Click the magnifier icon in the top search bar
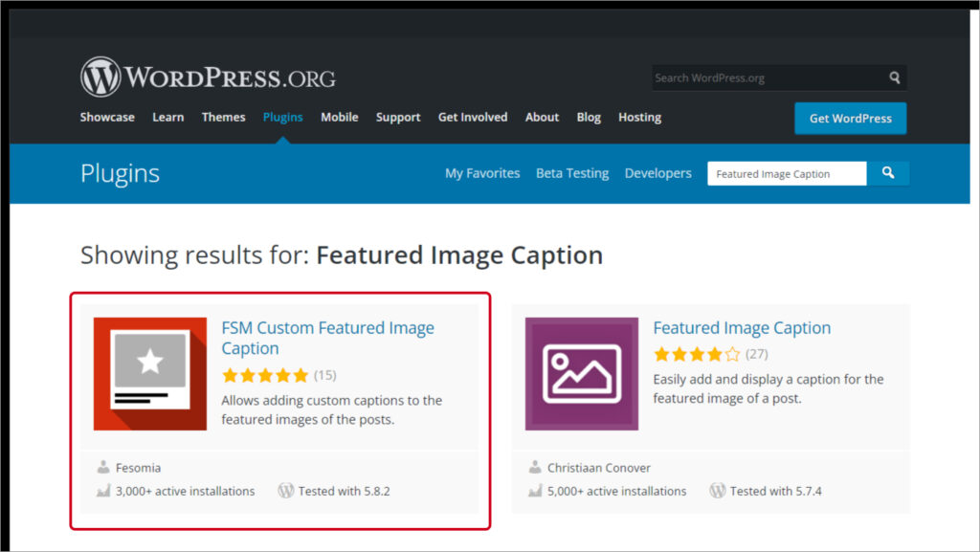Screen dimensions: 980x552 pos(894,77)
